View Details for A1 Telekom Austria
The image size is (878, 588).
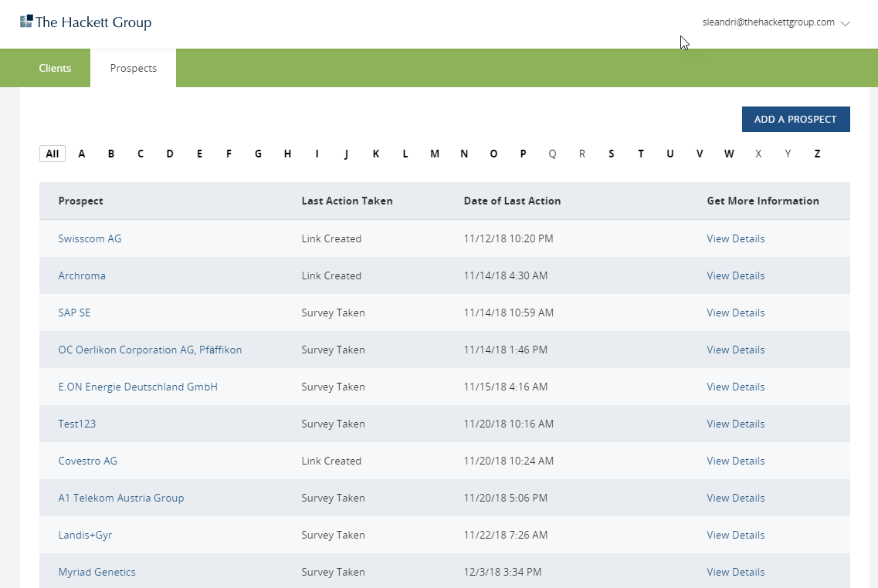click(x=736, y=498)
